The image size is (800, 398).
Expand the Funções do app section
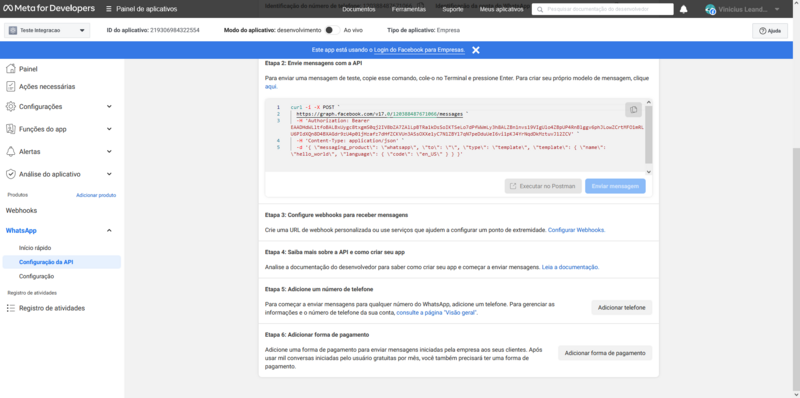109,129
